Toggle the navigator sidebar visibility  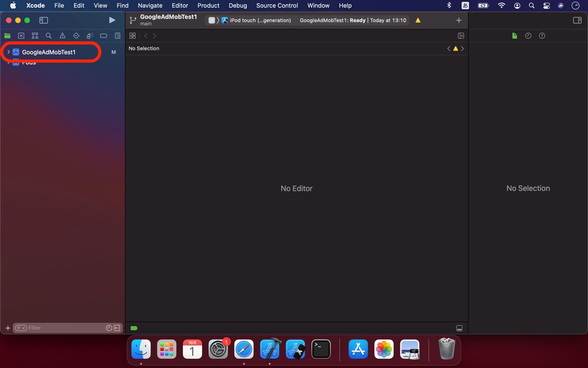43,20
